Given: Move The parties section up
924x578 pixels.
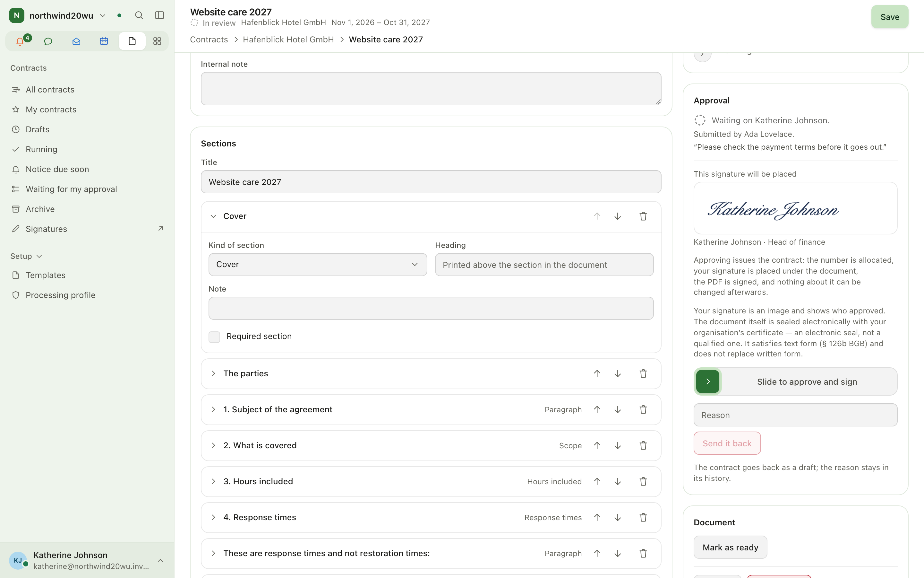Looking at the screenshot, I should (597, 373).
